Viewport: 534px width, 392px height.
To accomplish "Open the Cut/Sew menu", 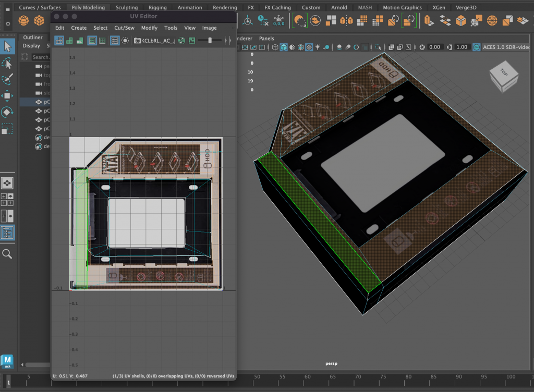I will [124, 28].
